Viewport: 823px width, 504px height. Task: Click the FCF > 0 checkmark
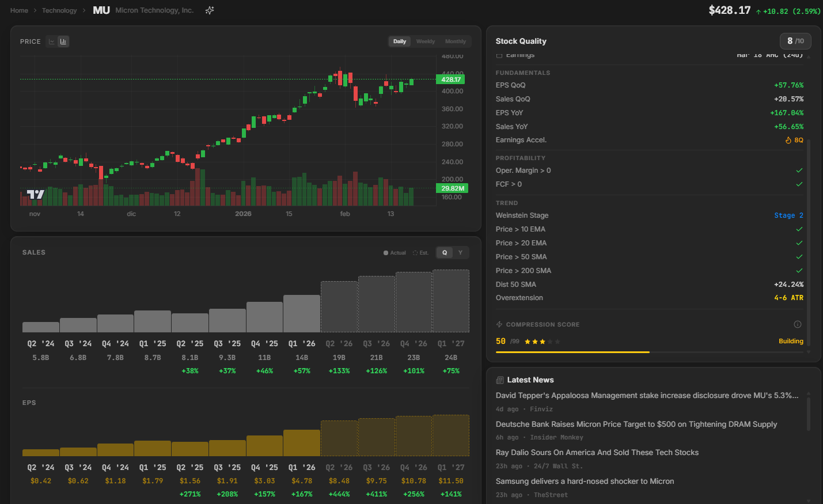coord(799,184)
